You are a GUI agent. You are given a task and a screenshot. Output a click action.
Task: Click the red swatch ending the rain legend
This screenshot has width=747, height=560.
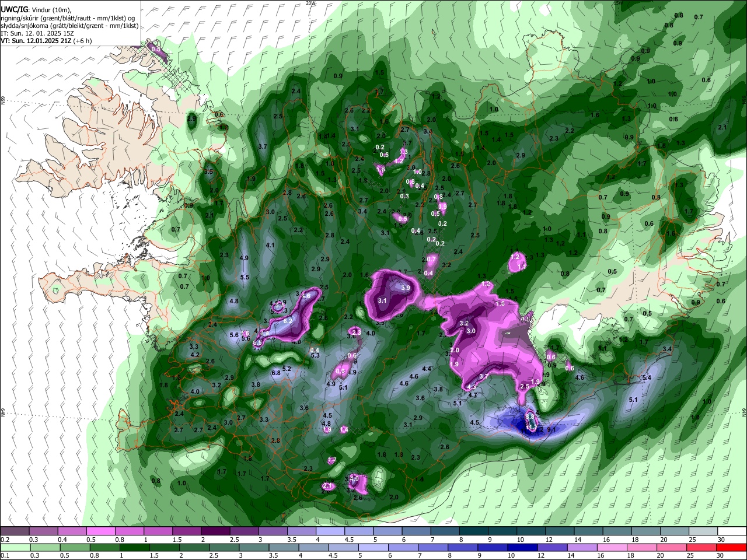click(x=731, y=547)
